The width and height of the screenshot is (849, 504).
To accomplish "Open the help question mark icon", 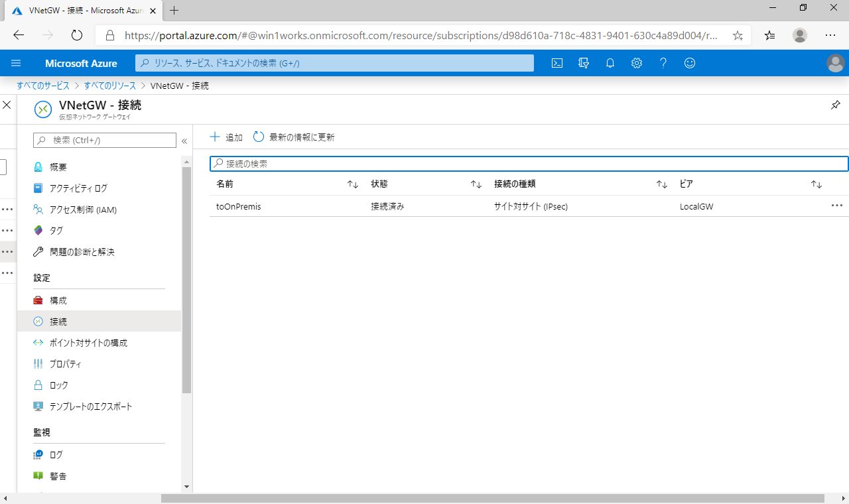I will tap(663, 63).
